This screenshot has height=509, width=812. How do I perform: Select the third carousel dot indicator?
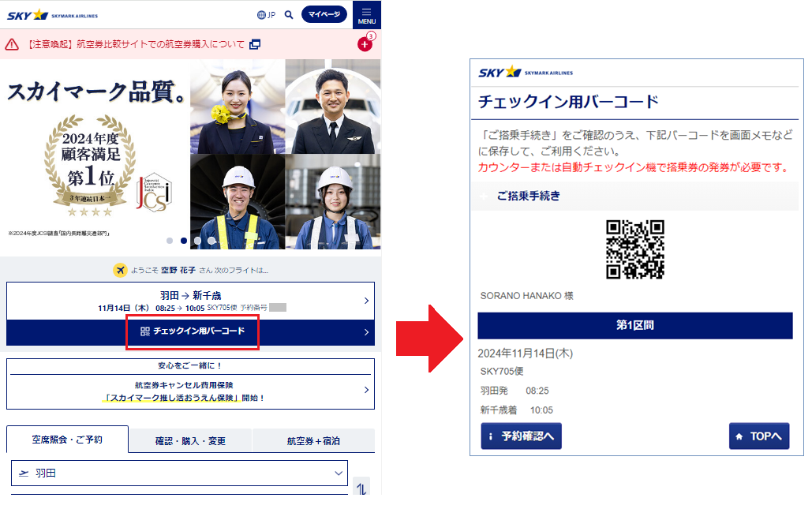198,241
